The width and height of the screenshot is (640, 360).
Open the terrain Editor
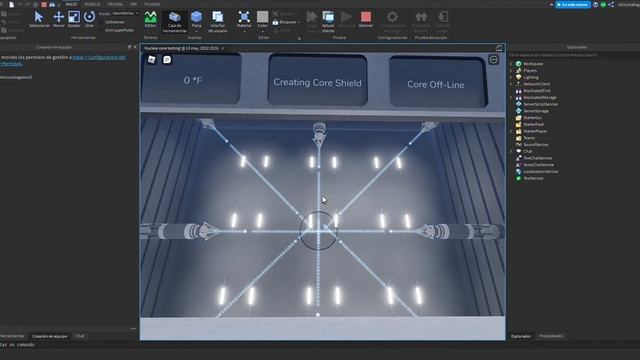tap(150, 19)
